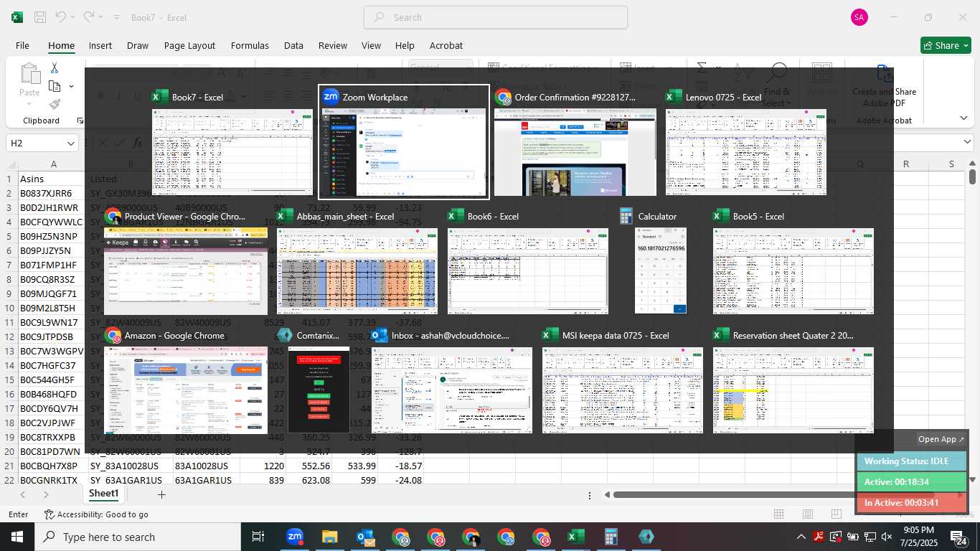Viewport: 980px width, 551px height.
Task: Click the green Active 00:18:34 bar
Action: click(x=911, y=482)
